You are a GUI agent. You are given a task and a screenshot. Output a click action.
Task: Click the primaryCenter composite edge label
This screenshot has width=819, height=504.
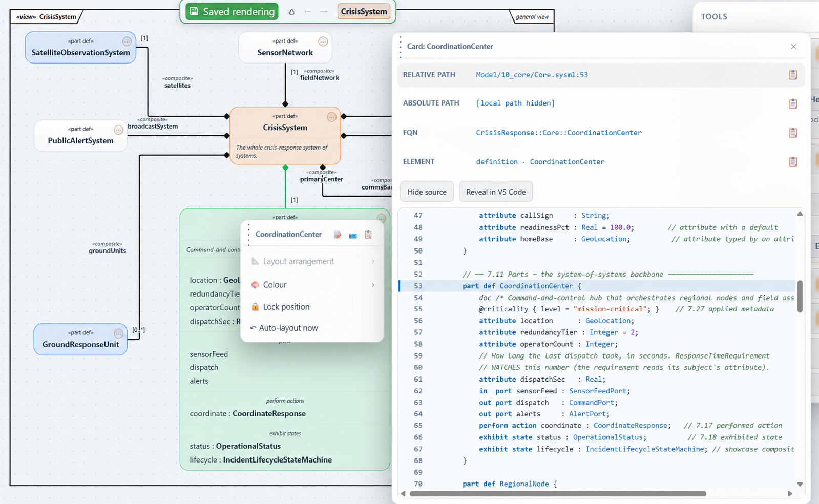(x=321, y=176)
